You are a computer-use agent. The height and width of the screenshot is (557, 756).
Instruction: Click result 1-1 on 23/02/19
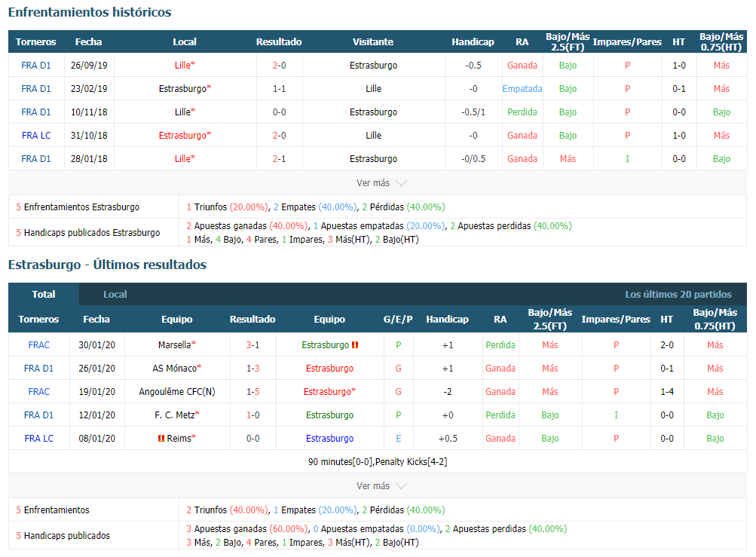[279, 89]
